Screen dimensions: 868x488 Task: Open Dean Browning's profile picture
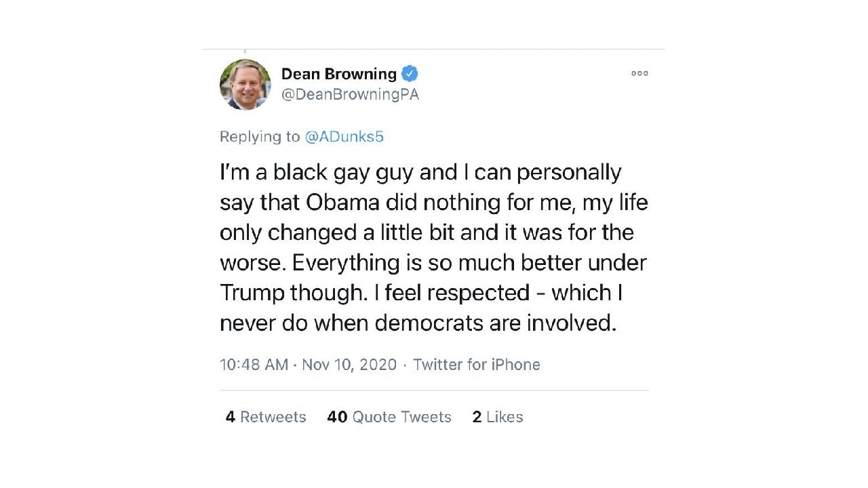(x=245, y=85)
